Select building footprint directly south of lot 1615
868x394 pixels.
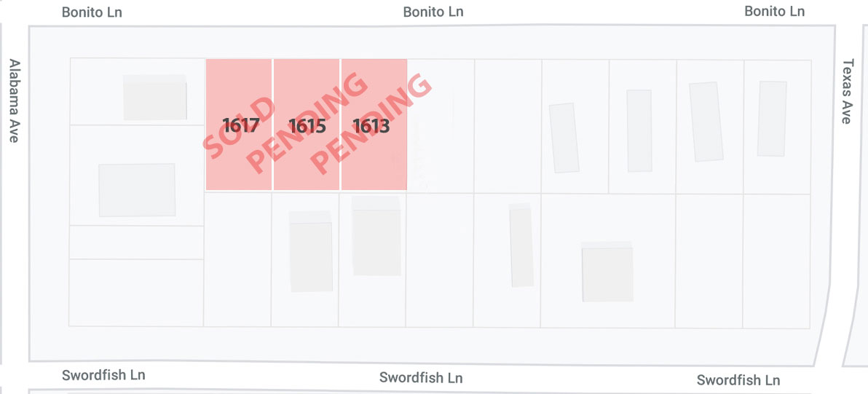pos(310,251)
